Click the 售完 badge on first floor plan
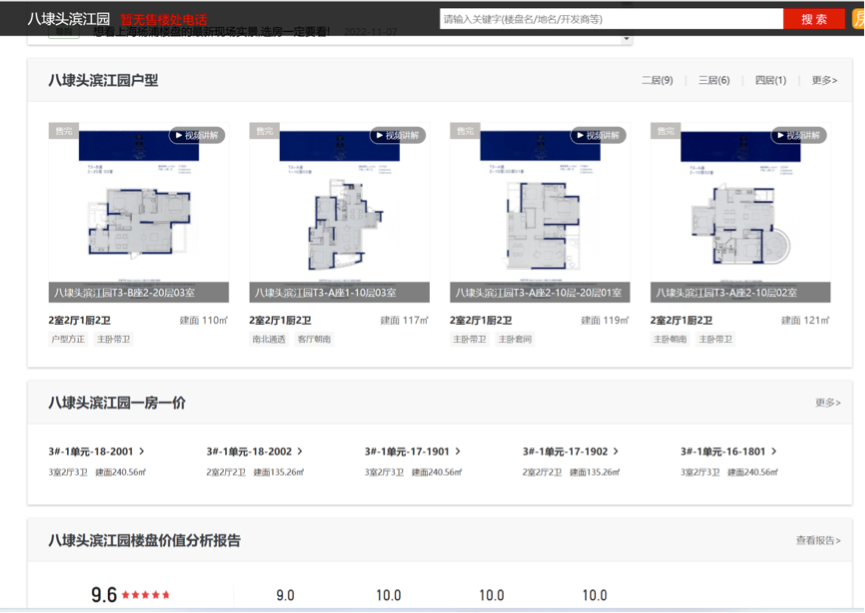The image size is (865, 613). pyautogui.click(x=64, y=131)
